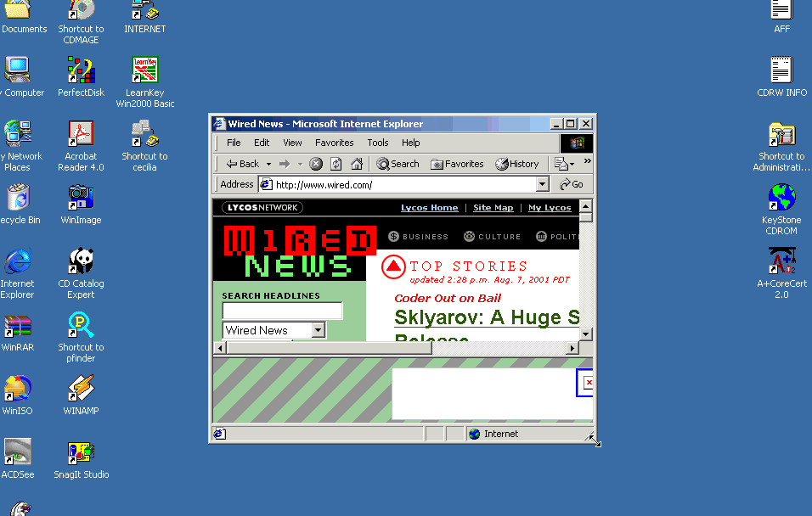Select the LearnKey Win2000 Basic icon
This screenshot has width=812, height=516.
point(145,82)
